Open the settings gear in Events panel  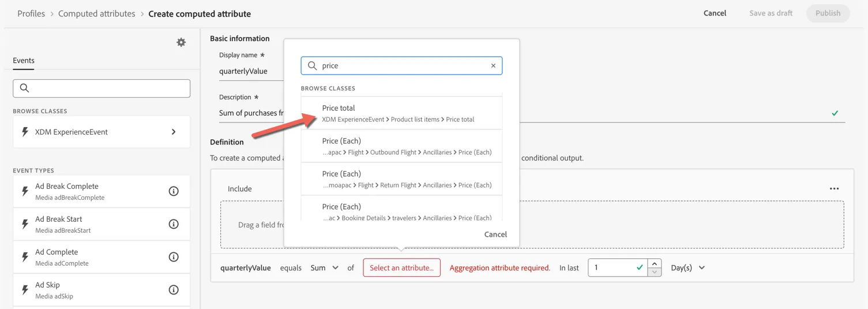[x=181, y=42]
